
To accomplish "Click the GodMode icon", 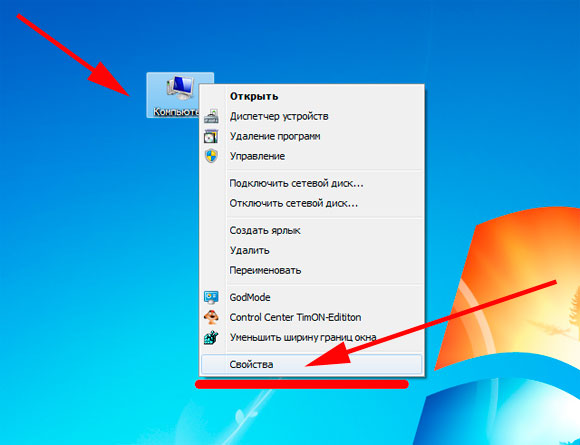I will 211,297.
